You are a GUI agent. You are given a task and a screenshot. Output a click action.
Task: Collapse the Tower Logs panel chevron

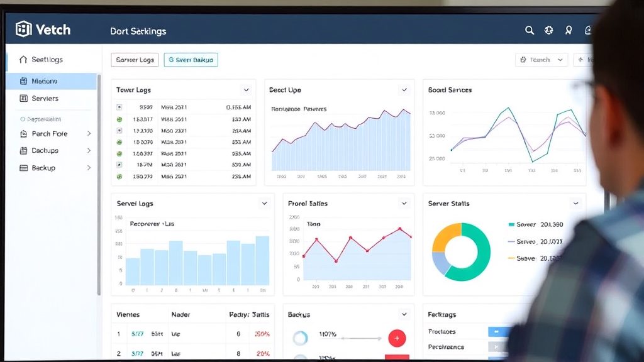[246, 90]
